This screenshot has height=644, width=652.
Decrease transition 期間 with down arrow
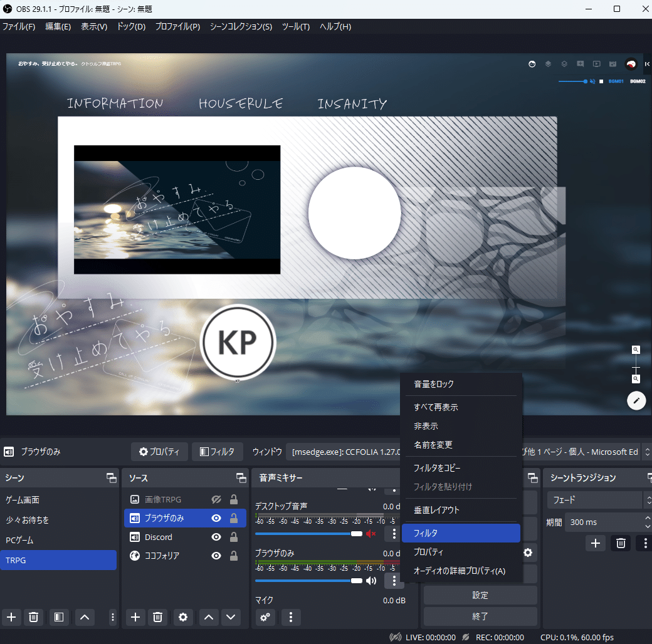click(648, 526)
